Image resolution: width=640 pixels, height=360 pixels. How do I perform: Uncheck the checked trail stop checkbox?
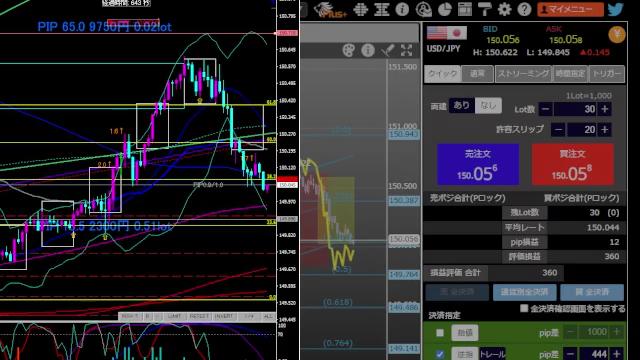pos(440,354)
